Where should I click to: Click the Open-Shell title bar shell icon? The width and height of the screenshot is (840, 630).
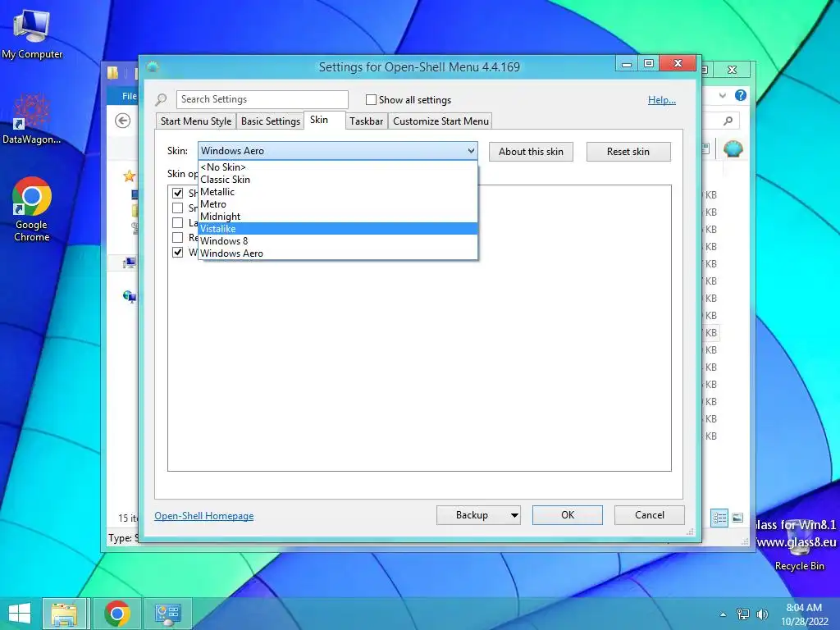[x=153, y=67]
